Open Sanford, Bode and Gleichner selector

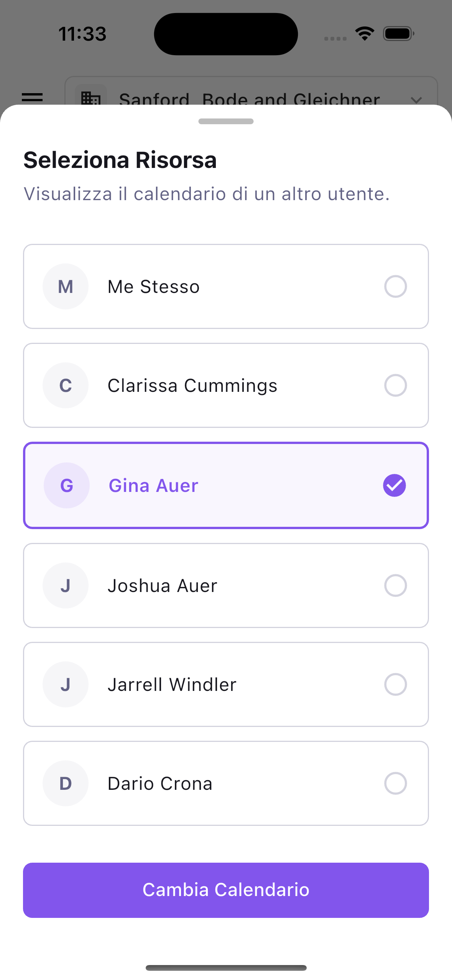click(x=249, y=98)
